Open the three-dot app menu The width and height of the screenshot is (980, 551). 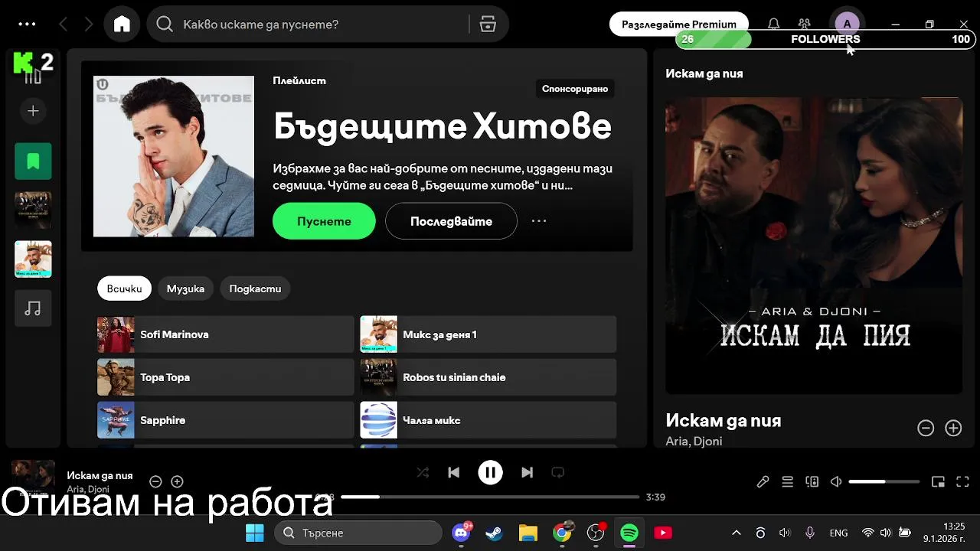27,24
